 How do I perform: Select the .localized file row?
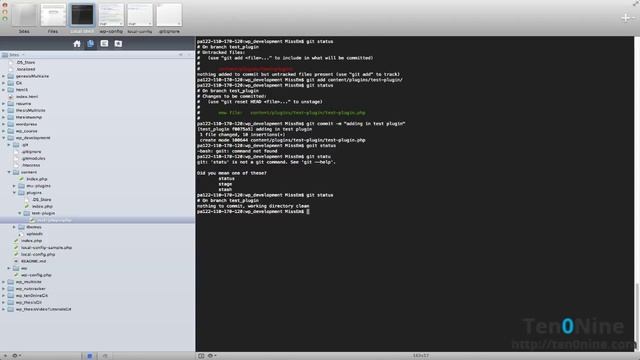tap(97, 69)
